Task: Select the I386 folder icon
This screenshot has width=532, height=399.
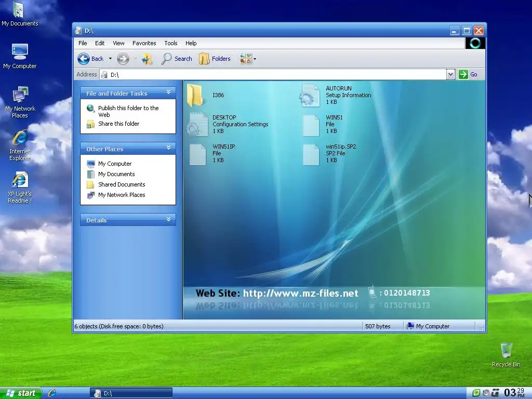Action: click(x=195, y=96)
